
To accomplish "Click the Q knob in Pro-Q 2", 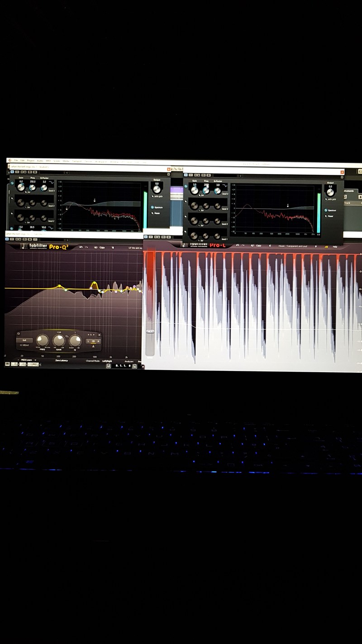I will coord(75,340).
